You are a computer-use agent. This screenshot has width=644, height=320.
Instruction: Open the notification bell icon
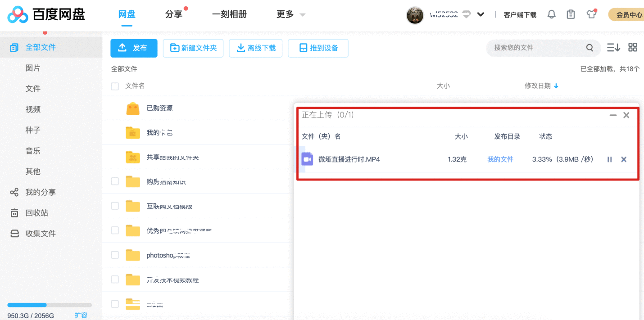pos(551,14)
